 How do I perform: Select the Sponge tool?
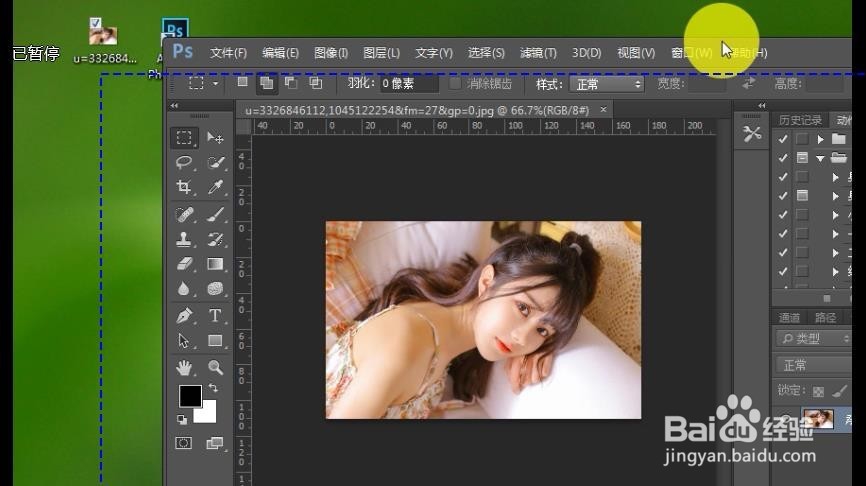pos(215,289)
